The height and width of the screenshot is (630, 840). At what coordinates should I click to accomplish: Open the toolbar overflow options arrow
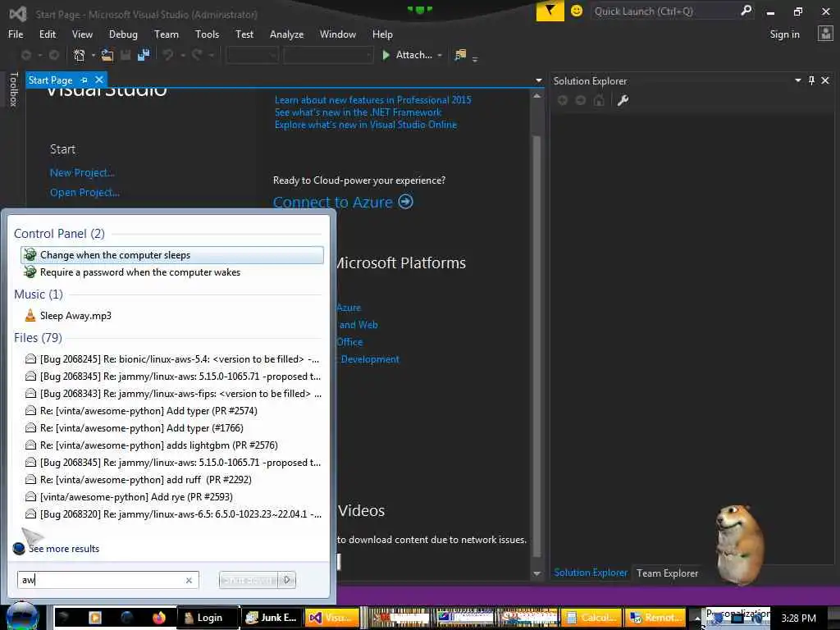475,58
